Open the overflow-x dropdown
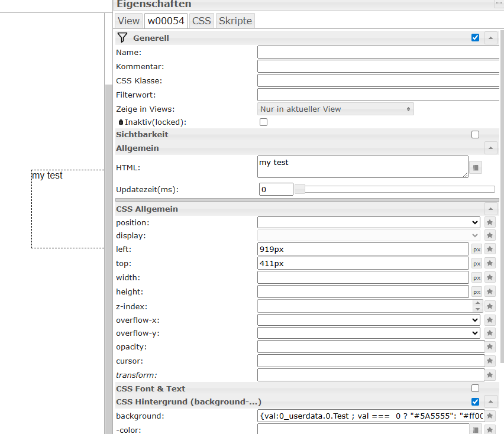Viewport: 504px width, 434px height. [x=369, y=320]
